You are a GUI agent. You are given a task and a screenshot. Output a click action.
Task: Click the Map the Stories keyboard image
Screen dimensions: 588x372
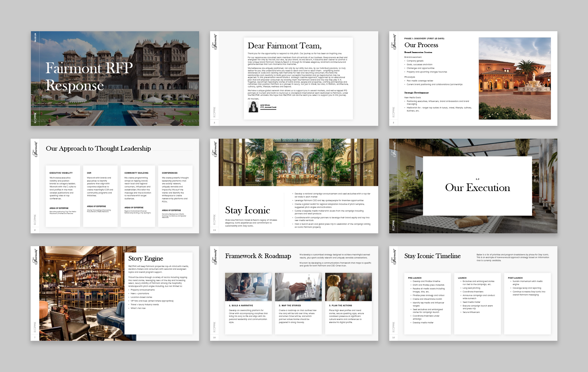coord(298,287)
